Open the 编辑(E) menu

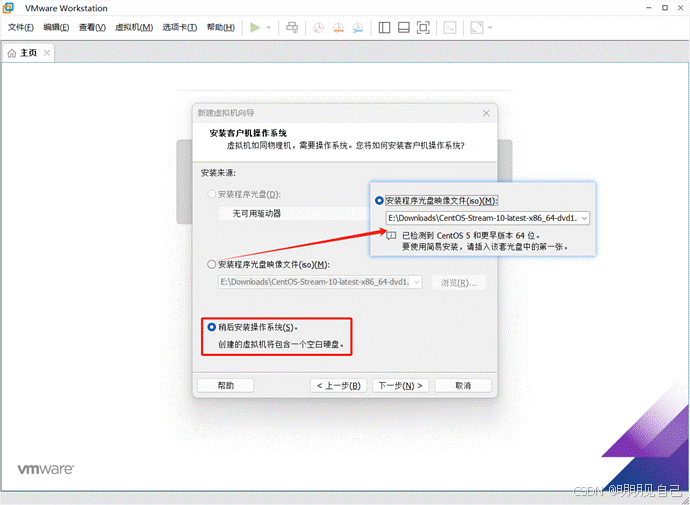pos(56,27)
